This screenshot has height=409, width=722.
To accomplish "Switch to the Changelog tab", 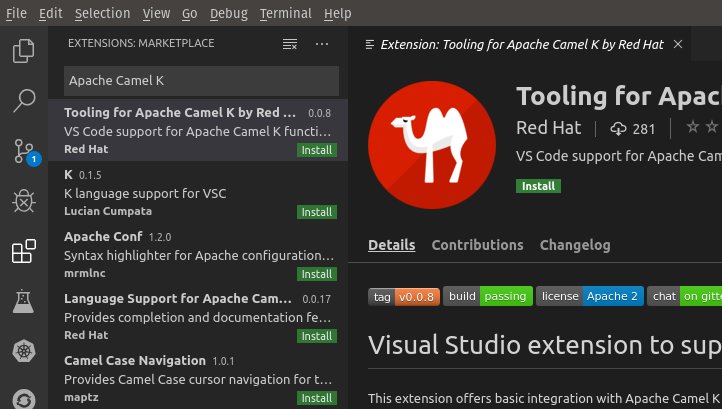I will click(x=575, y=245).
